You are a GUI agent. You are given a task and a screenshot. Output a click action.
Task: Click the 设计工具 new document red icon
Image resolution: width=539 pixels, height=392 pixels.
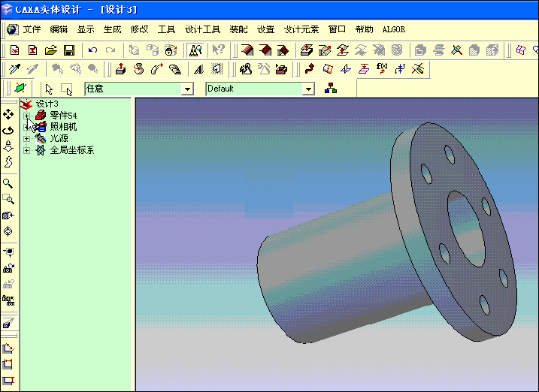(15, 50)
